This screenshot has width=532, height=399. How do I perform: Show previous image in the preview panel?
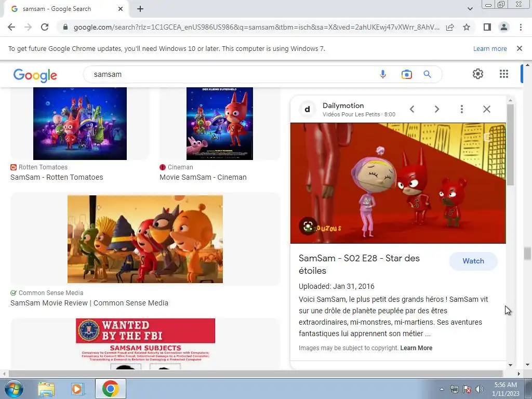click(412, 109)
